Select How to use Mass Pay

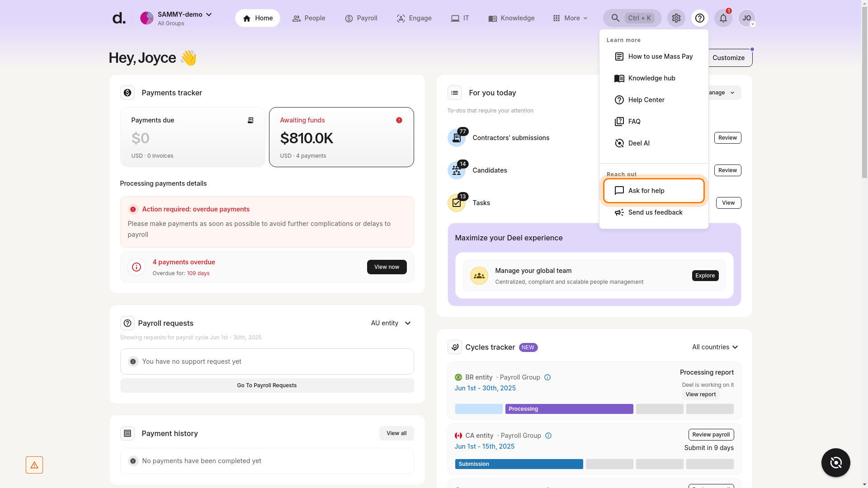(654, 56)
